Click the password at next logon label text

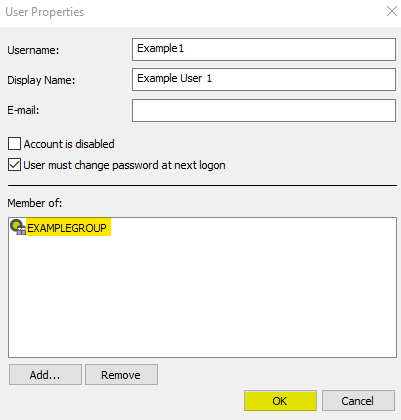point(169,165)
